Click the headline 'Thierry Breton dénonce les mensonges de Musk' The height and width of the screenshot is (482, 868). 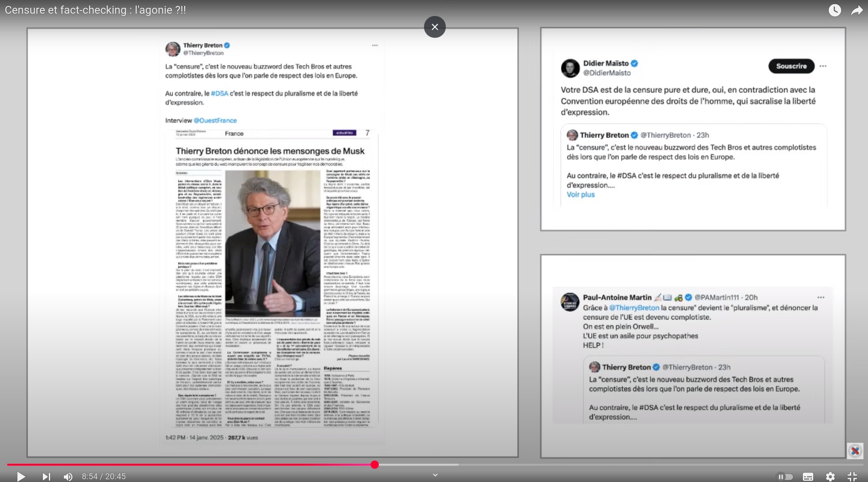pos(270,151)
